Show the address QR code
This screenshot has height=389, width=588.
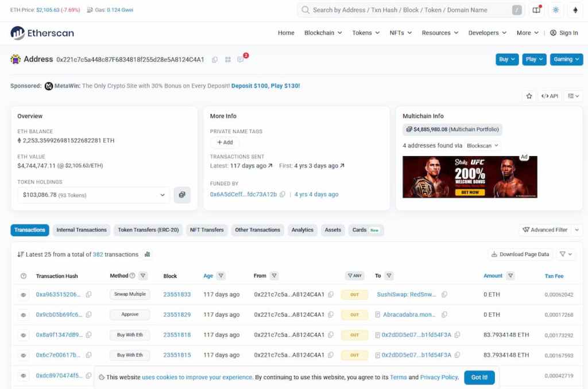click(x=227, y=59)
